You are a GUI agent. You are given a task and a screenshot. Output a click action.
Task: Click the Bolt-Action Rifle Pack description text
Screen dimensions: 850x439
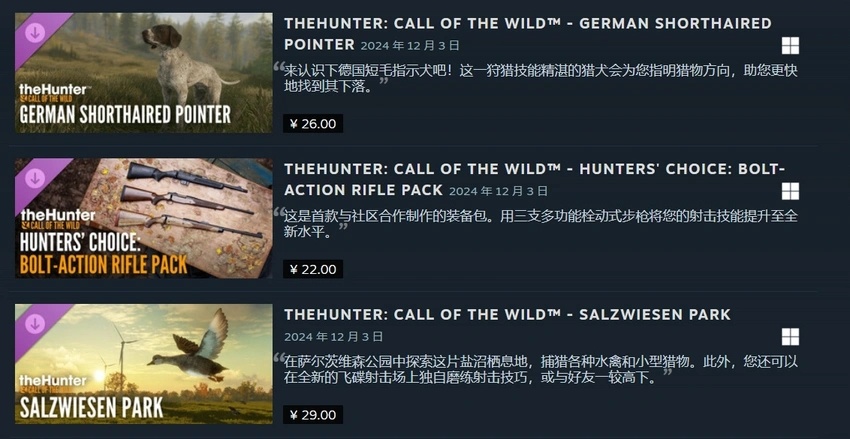(x=540, y=224)
